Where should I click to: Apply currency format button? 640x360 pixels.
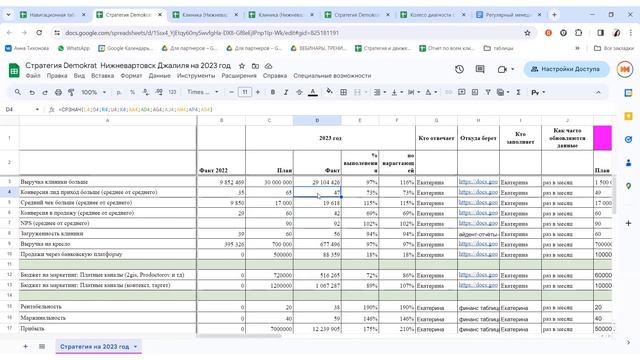coord(119,93)
